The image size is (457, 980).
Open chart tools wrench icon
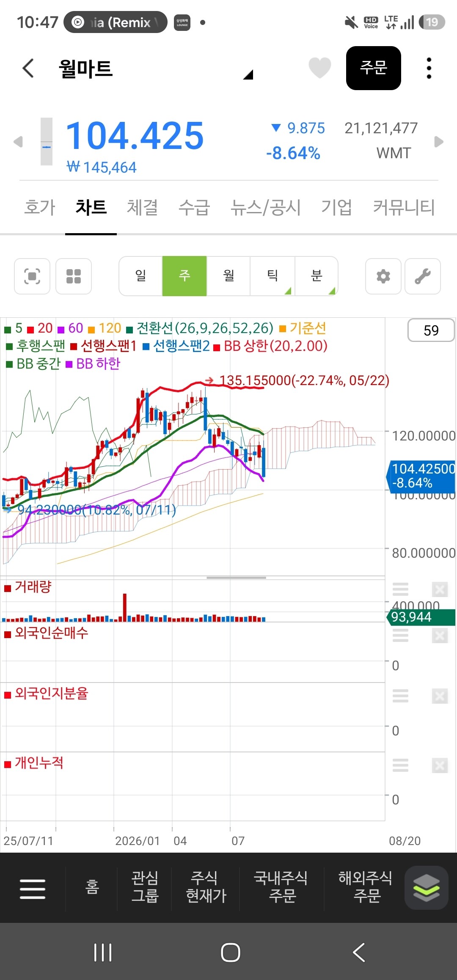click(423, 276)
